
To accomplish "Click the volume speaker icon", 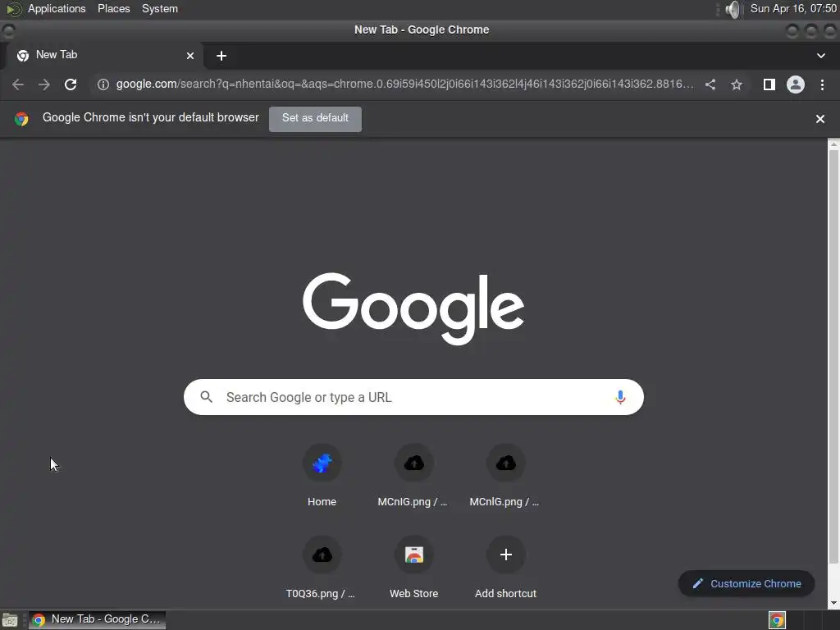I will 733,9.
